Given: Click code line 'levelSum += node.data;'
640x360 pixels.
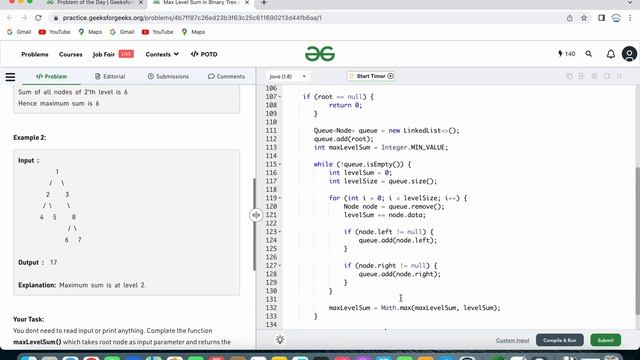Looking at the screenshot, I should [x=384, y=215].
